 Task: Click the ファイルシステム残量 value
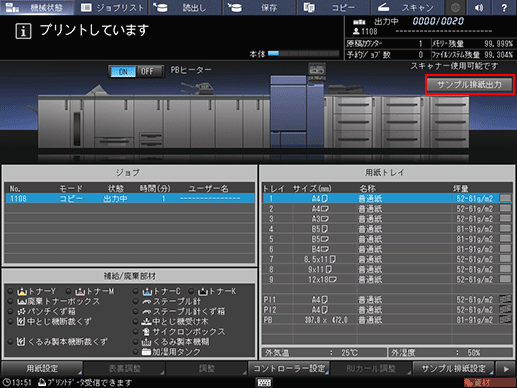coord(499,55)
